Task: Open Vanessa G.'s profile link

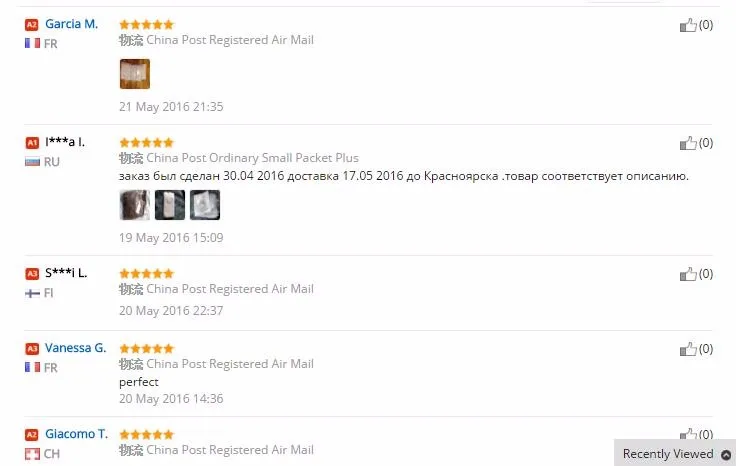Action: [x=76, y=348]
